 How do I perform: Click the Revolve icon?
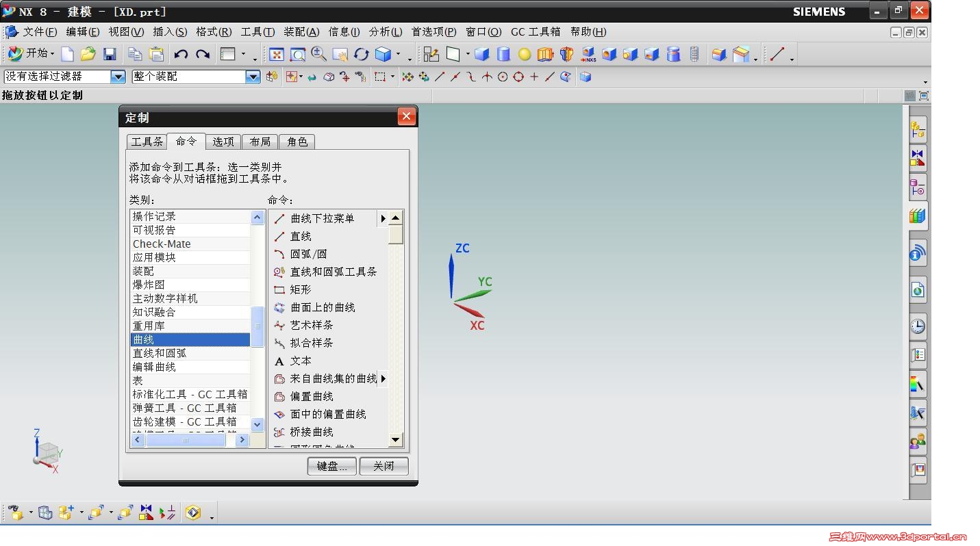pos(566,54)
